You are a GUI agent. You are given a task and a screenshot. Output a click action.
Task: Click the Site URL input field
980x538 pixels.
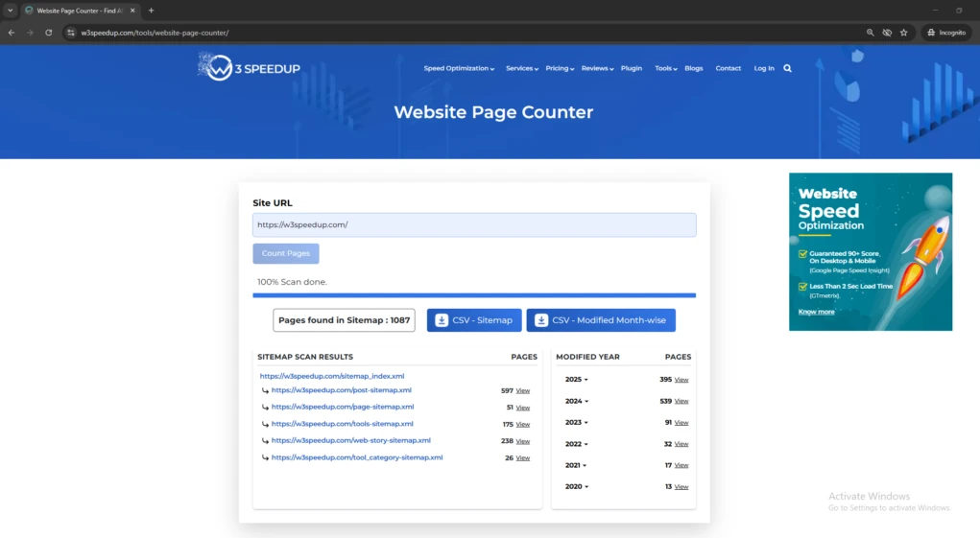474,225
